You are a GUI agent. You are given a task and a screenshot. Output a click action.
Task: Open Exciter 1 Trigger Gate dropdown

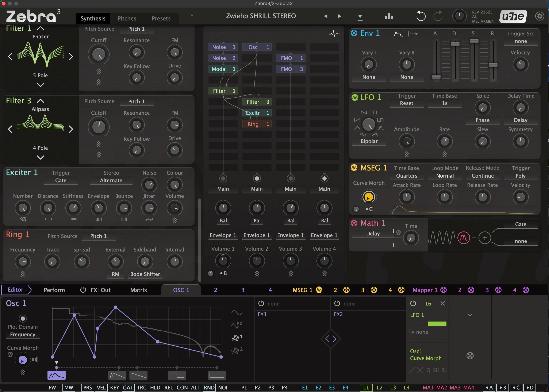(x=61, y=181)
